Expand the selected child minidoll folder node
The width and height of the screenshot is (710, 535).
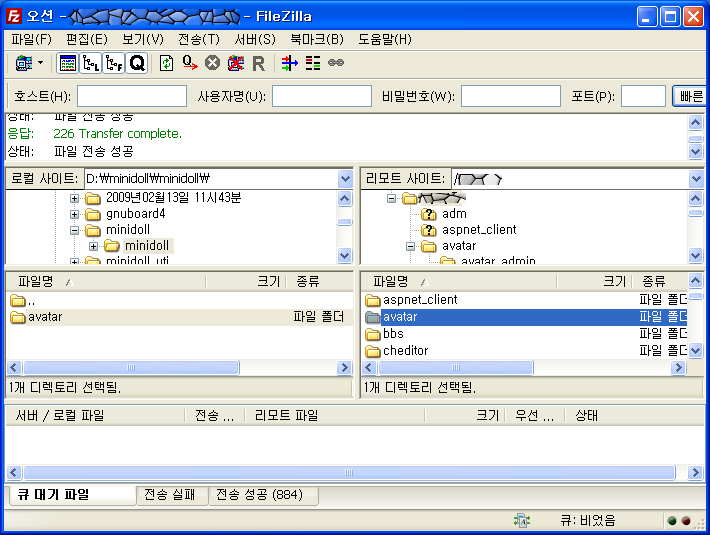(x=93, y=246)
